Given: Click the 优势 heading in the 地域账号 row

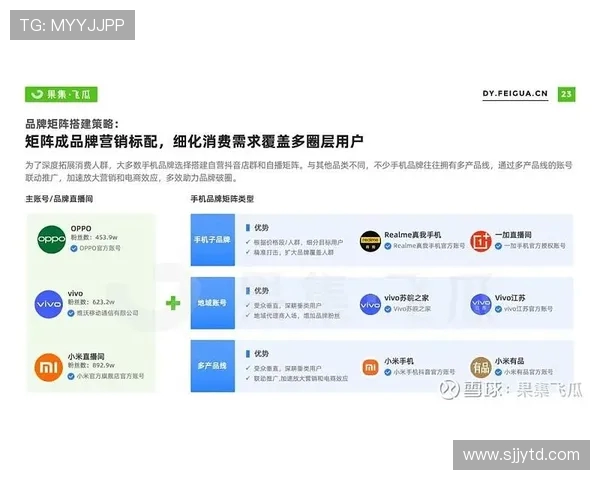Looking at the screenshot, I should [x=261, y=291].
